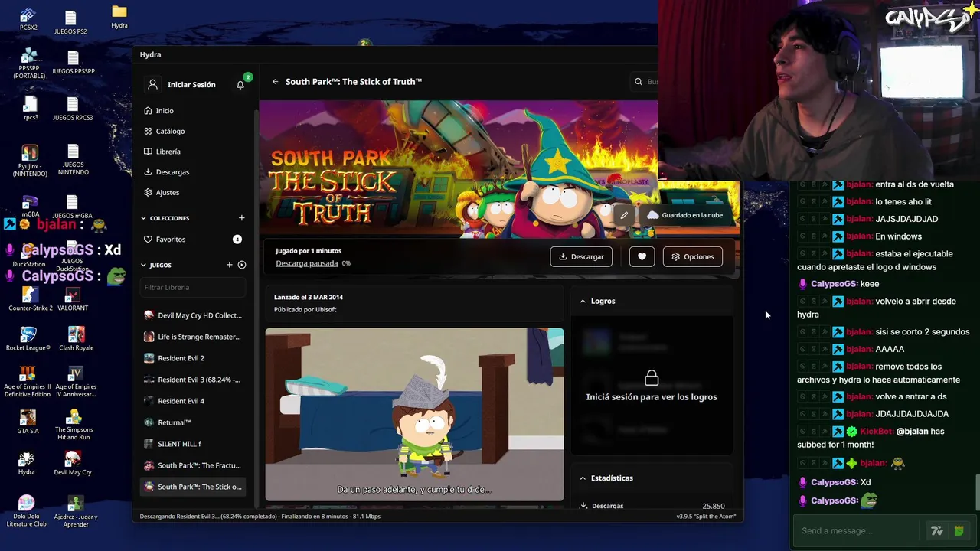Screen dimensions: 980x551
Task: Launch PPSSPP (PORTABLE) desktop shortcut
Action: click(29, 64)
